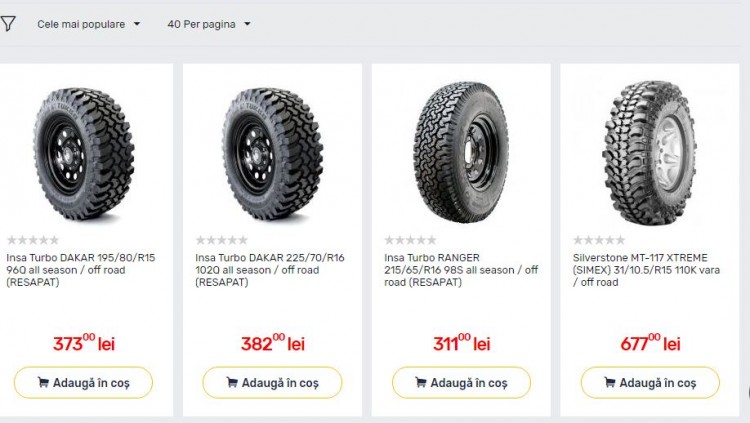
Task: Expand the 'Cele mai populare' sort dropdown
Action: coord(89,24)
